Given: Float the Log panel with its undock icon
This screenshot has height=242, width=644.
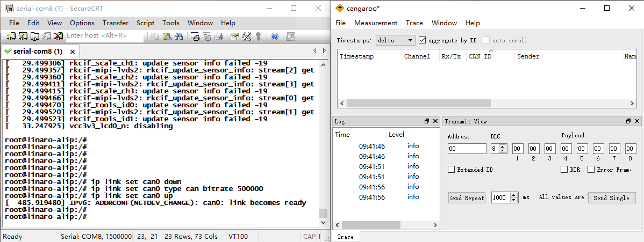Looking at the screenshot, I should 427,121.
